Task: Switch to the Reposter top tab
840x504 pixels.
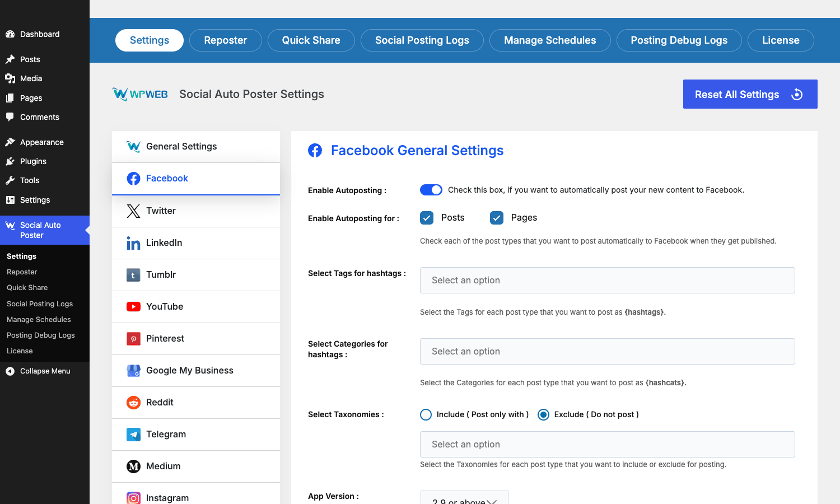Action: pyautogui.click(x=226, y=40)
